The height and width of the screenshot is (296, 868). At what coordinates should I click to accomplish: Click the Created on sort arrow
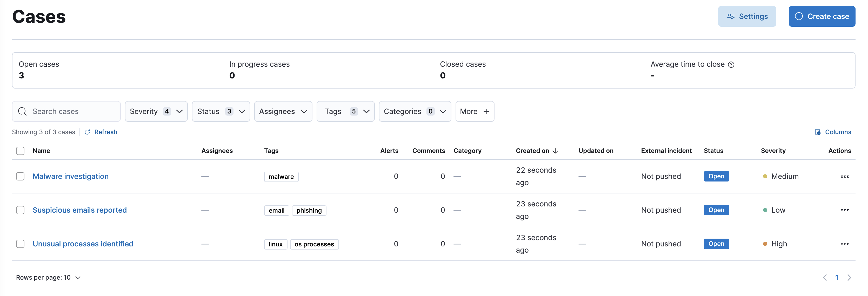[x=555, y=151]
